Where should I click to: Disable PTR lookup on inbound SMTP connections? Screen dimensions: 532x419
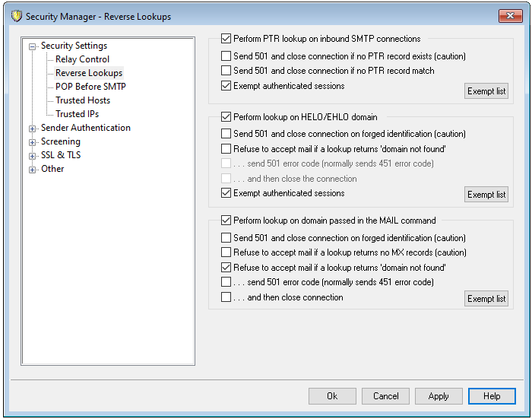pos(226,39)
